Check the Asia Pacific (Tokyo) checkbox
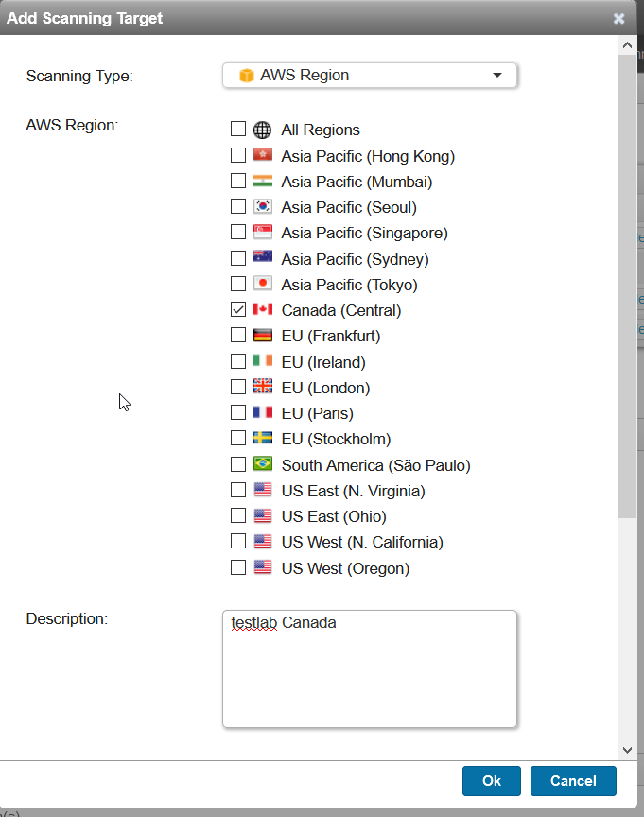Screen dimensions: 644x817 [x=238, y=285]
